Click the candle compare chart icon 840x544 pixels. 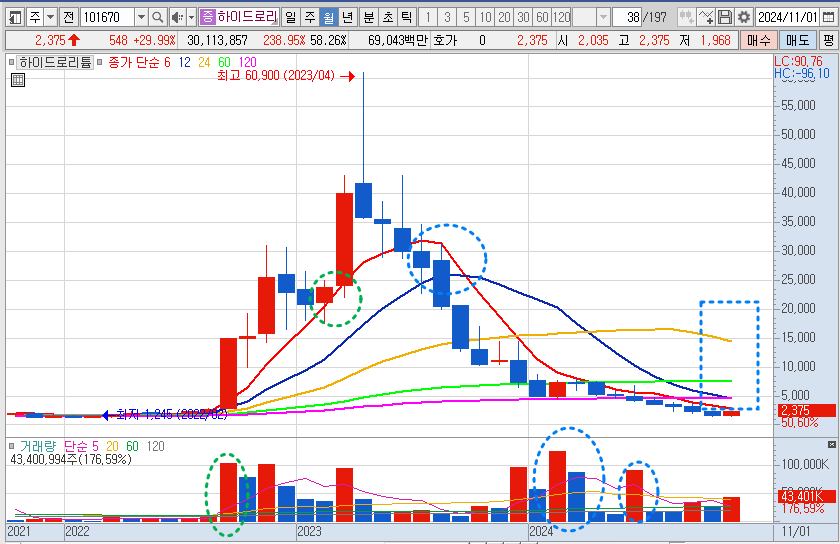pos(686,17)
